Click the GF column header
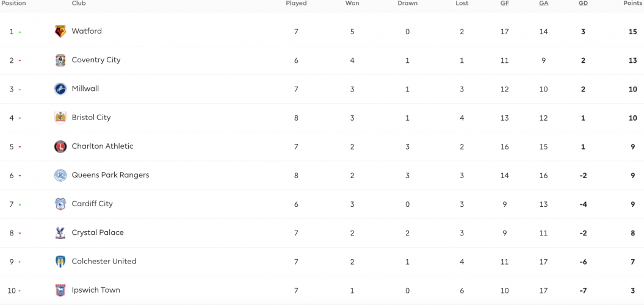The image size is (644, 305). (x=504, y=3)
